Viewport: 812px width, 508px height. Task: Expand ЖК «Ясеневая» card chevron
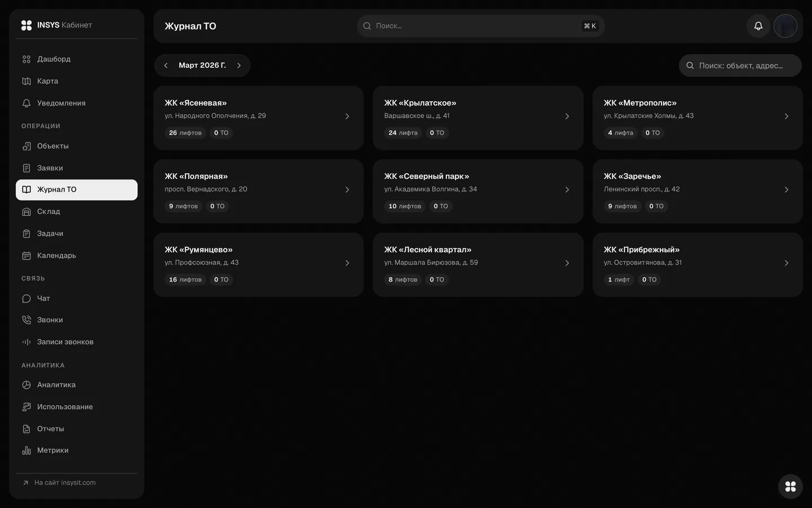[347, 116]
